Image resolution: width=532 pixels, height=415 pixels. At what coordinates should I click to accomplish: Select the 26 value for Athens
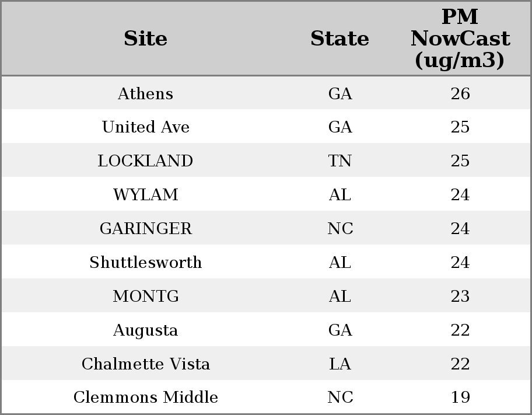[x=460, y=93]
